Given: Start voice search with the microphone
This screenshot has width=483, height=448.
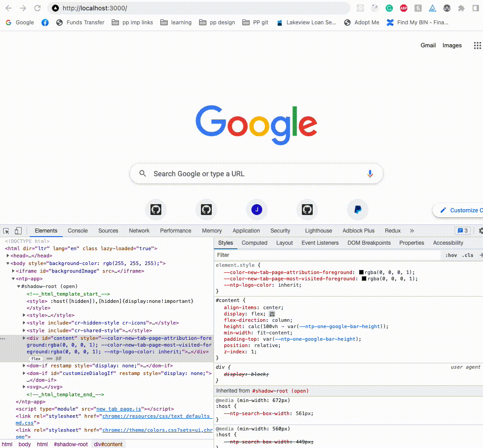Looking at the screenshot, I should [370, 174].
